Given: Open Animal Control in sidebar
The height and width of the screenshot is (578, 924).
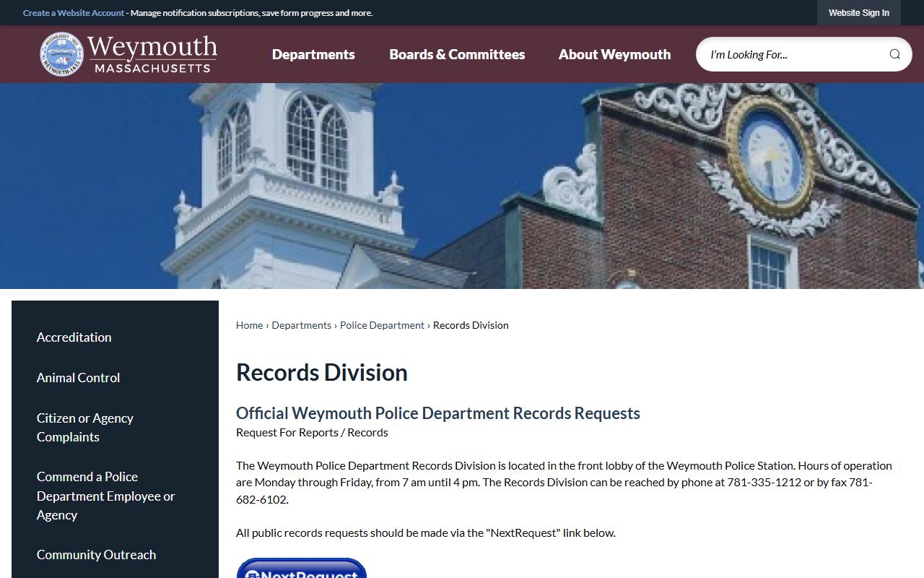Looking at the screenshot, I should pyautogui.click(x=79, y=378).
